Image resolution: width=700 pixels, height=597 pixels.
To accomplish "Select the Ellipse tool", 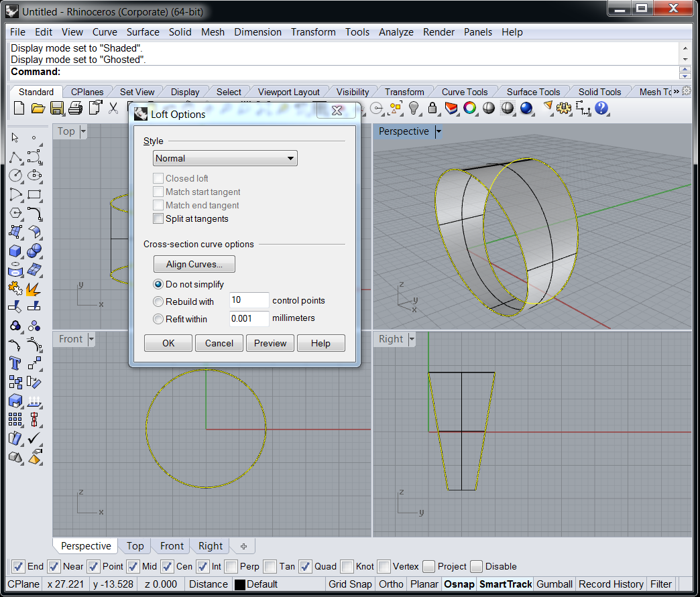I will pos(34,176).
